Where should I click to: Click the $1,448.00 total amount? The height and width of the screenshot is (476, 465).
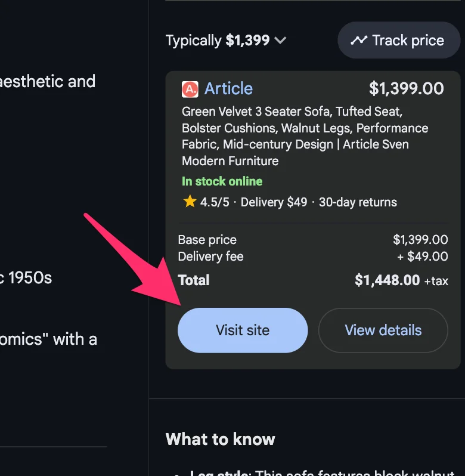click(387, 280)
